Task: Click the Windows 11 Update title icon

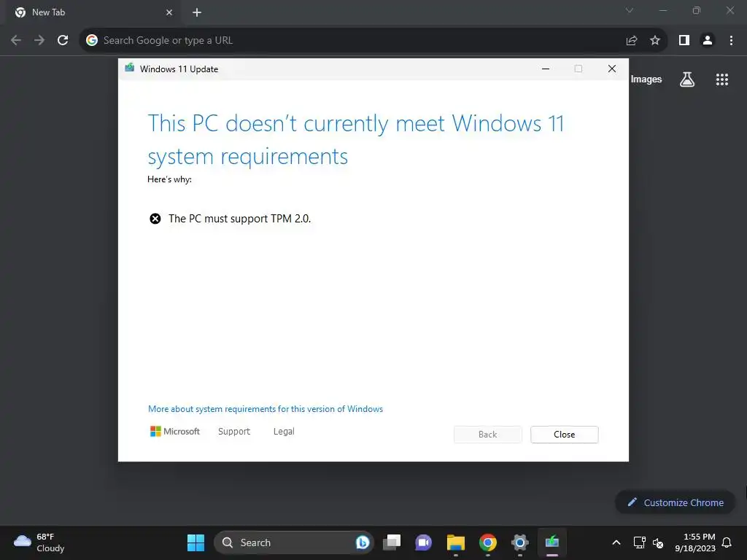Action: pos(130,68)
